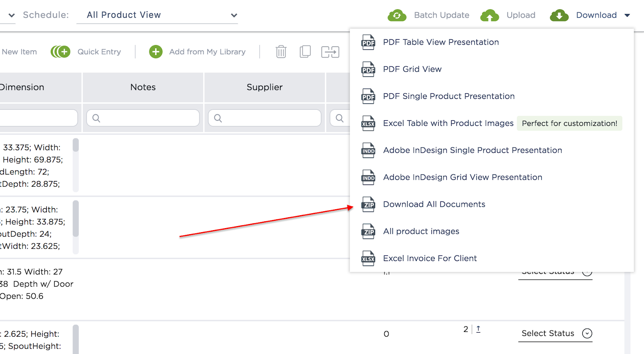Choose Adobe InDesign Single Product Presentation
Screen dimensions: 644x354
473,150
